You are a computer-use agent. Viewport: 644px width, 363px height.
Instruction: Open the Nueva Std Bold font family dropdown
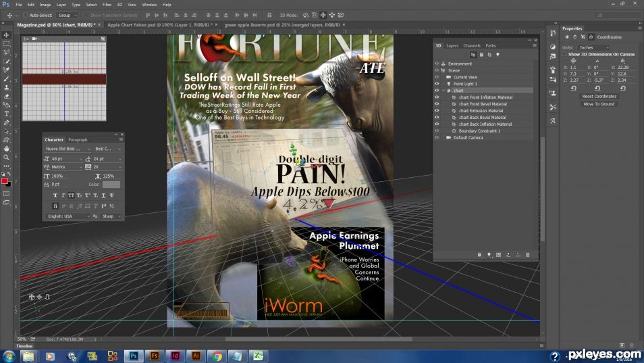68,149
